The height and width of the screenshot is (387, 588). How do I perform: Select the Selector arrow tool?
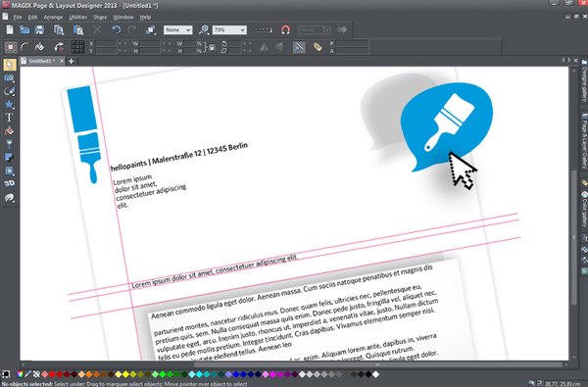tap(10, 65)
